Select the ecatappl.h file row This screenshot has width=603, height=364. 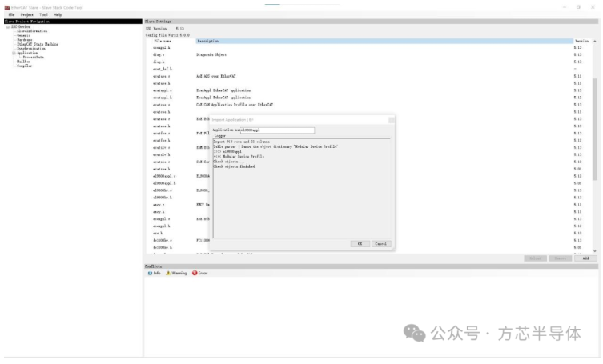point(369,98)
